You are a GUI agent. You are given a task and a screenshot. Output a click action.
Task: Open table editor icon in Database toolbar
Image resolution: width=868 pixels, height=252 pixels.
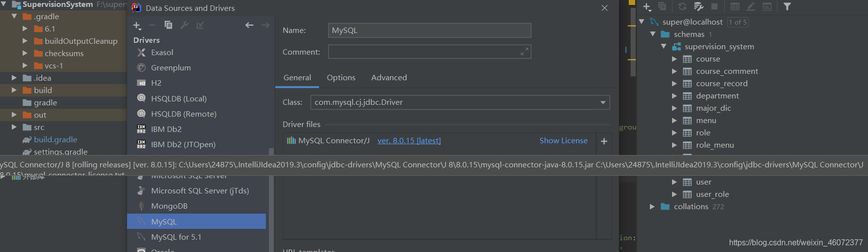(x=735, y=6)
